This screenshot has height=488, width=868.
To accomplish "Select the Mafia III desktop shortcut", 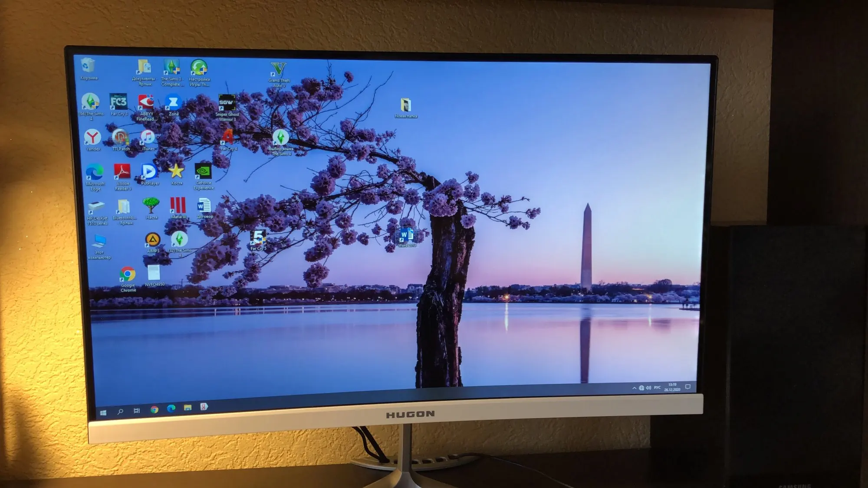I will pos(178,206).
